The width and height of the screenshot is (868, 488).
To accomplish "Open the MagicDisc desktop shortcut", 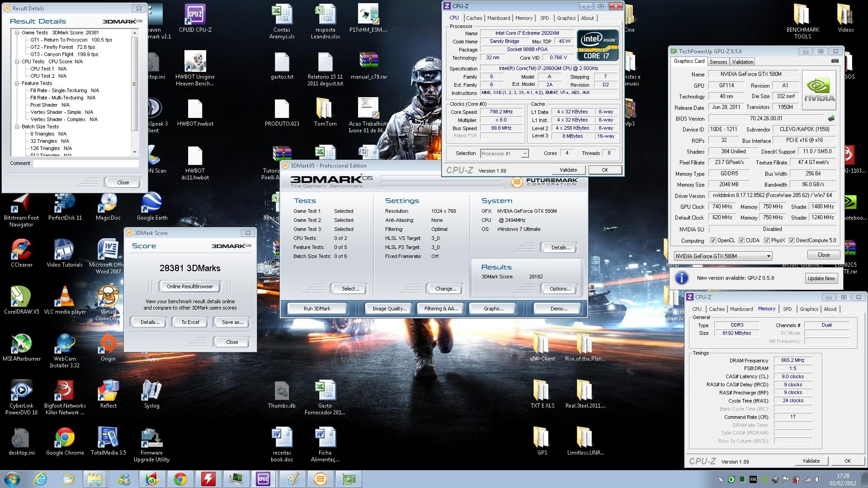I will (108, 206).
